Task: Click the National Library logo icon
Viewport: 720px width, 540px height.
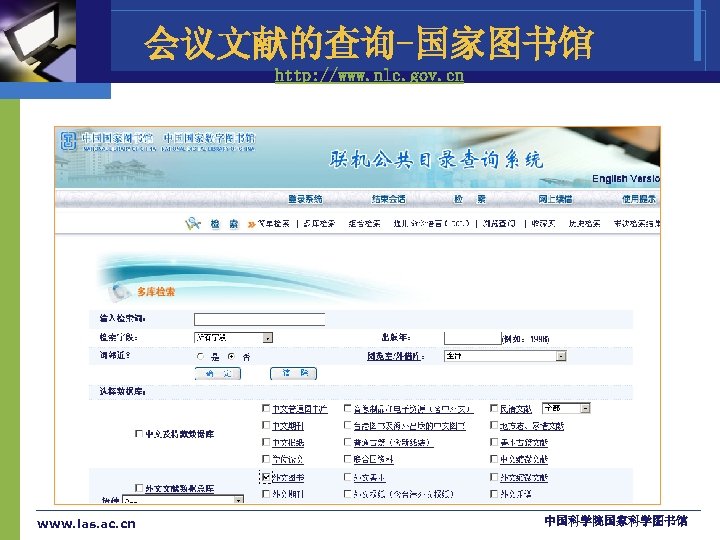Action: coord(68,141)
